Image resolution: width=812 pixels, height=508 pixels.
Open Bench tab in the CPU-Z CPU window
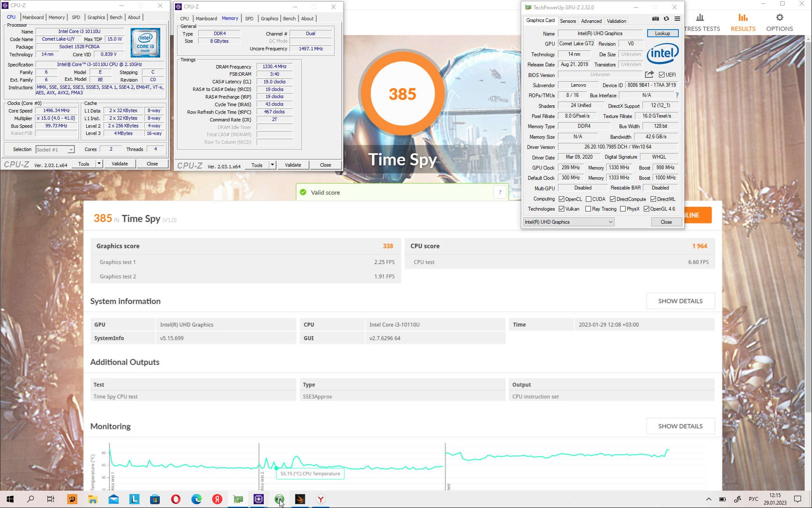pos(116,17)
